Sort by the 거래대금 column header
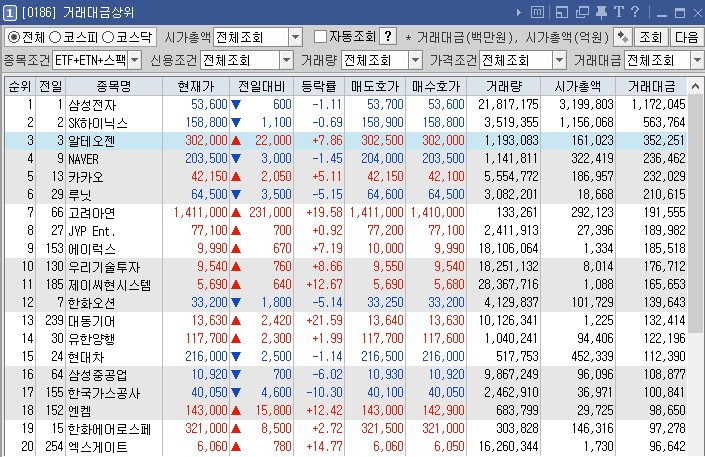Viewport: 705px width, 457px height. (651, 86)
